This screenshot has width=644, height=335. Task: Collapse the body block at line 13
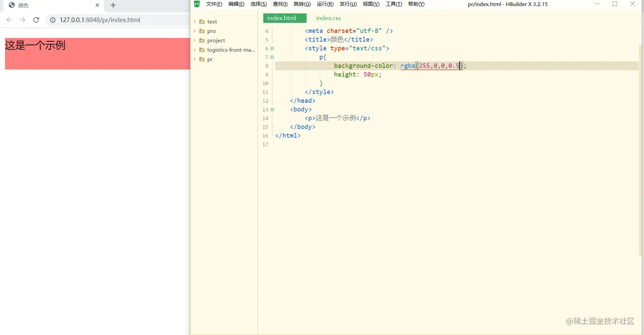pyautogui.click(x=272, y=110)
